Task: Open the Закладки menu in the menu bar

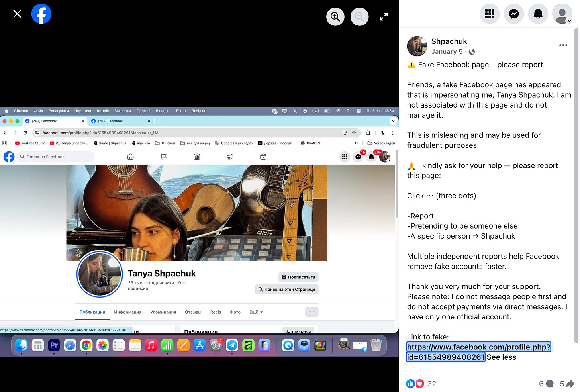Action: click(x=122, y=110)
